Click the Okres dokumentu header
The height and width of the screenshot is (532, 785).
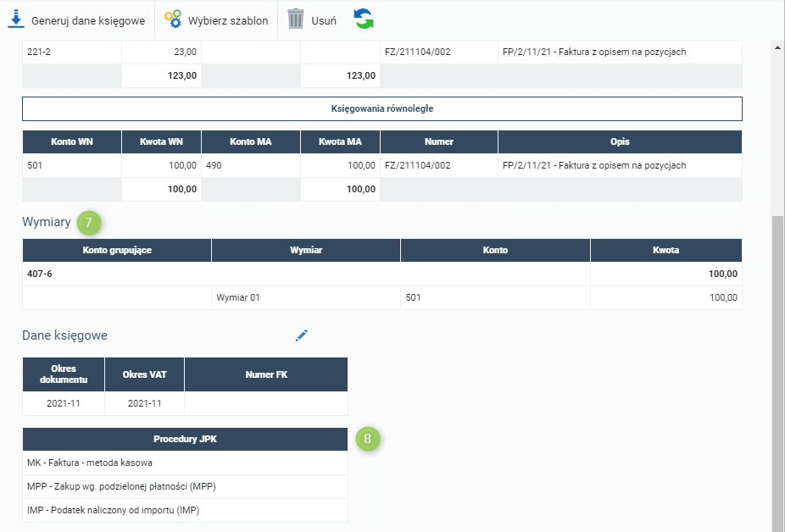(x=64, y=374)
